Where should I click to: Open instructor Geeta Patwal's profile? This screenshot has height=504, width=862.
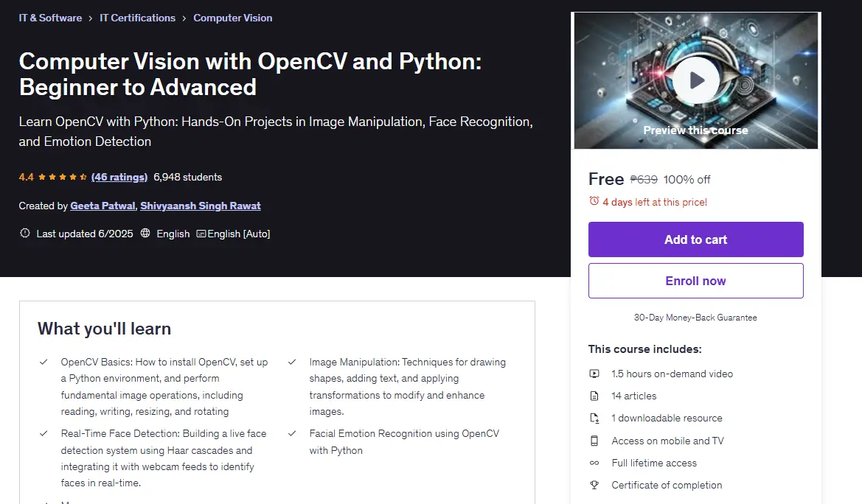tap(102, 206)
